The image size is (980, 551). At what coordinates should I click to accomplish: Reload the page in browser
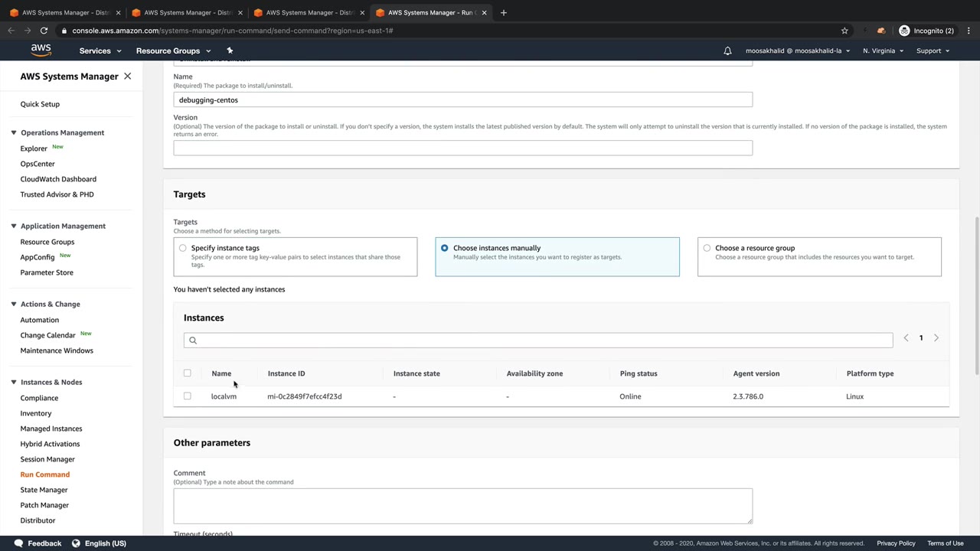(44, 31)
